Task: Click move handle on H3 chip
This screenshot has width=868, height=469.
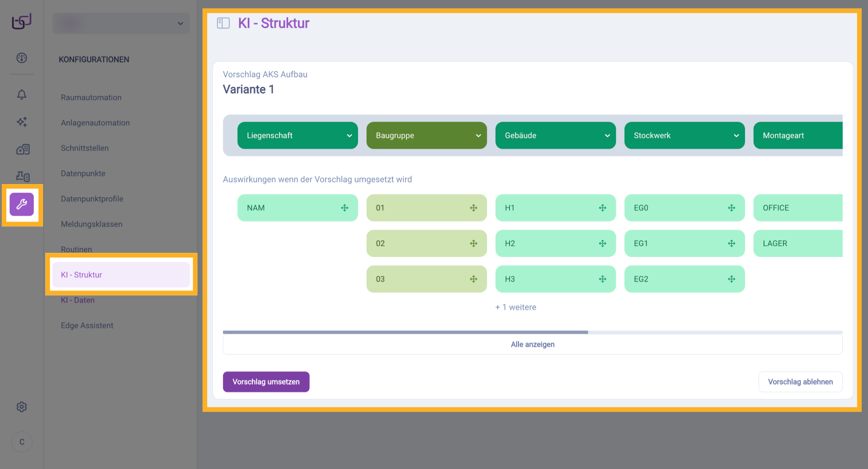Action: [x=603, y=279]
